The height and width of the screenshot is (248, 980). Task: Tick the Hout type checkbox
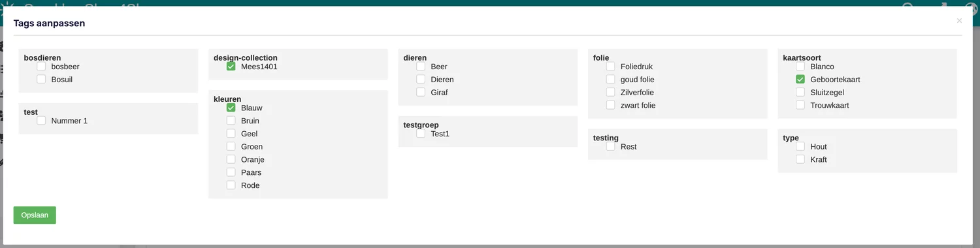[x=800, y=147]
